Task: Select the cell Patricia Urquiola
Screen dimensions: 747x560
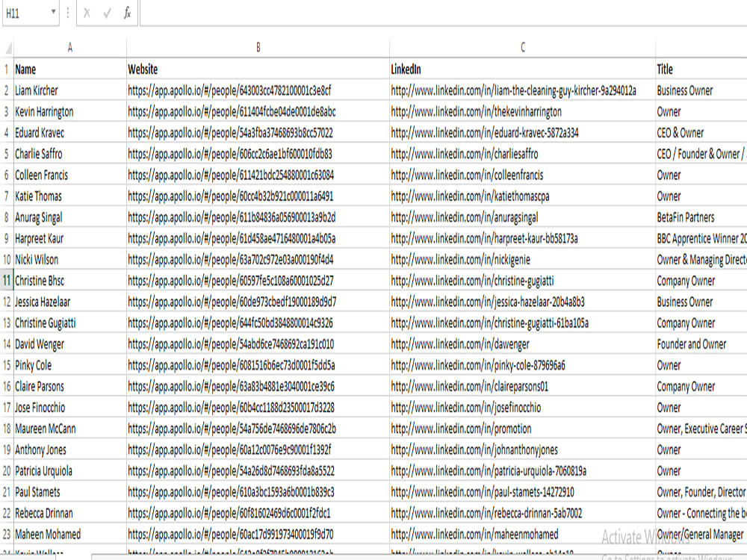Action: pyautogui.click(x=70, y=471)
